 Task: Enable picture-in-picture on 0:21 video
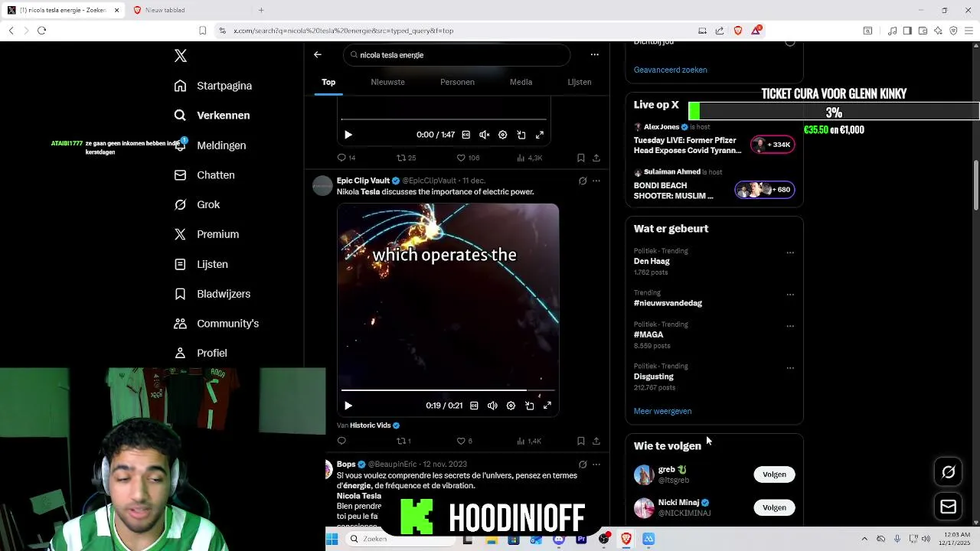[529, 406]
